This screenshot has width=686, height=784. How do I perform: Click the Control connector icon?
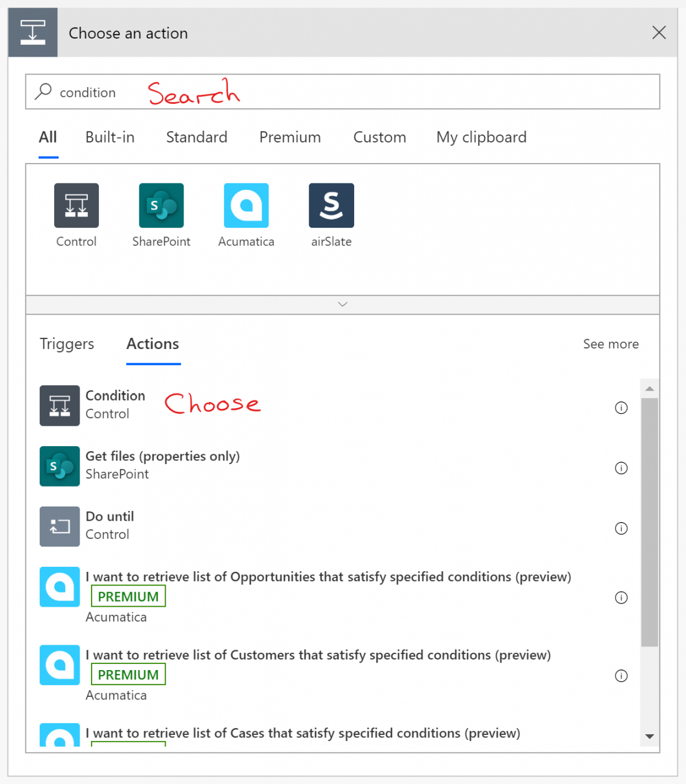coord(77,205)
